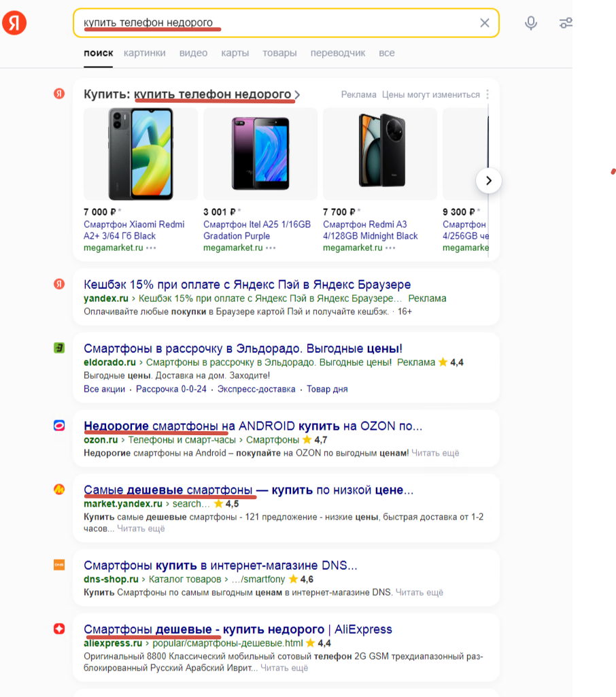Click Реклама label above product carousel
616x697 pixels.
[359, 95]
